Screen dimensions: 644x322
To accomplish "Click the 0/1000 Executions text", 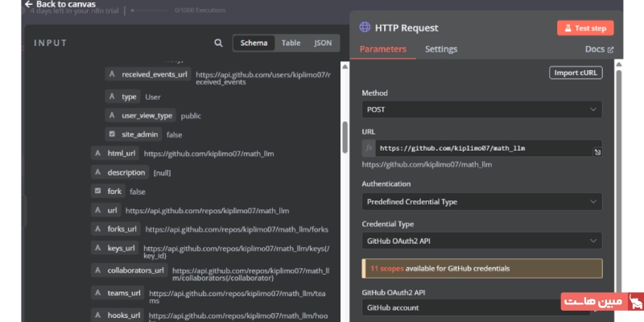I will pos(200,10).
